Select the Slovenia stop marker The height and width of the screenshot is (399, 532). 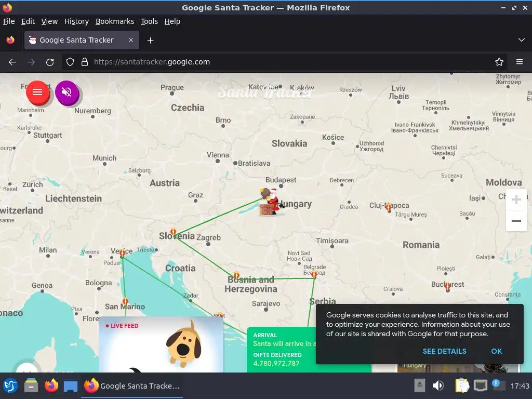pos(174,232)
